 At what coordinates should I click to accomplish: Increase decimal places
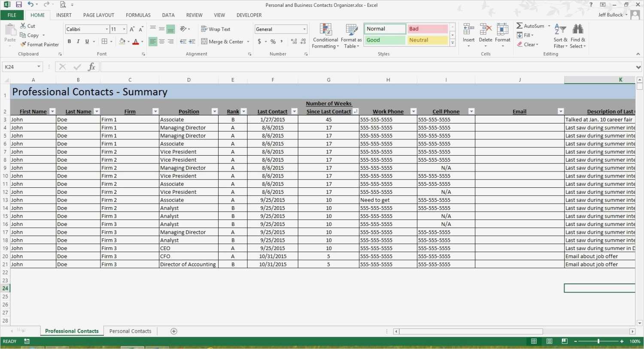click(x=294, y=42)
